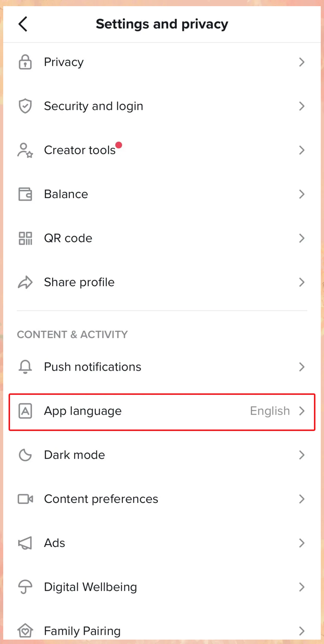This screenshot has height=644, width=324.
Task: Expand Content preferences with its chevron
Action: click(302, 499)
